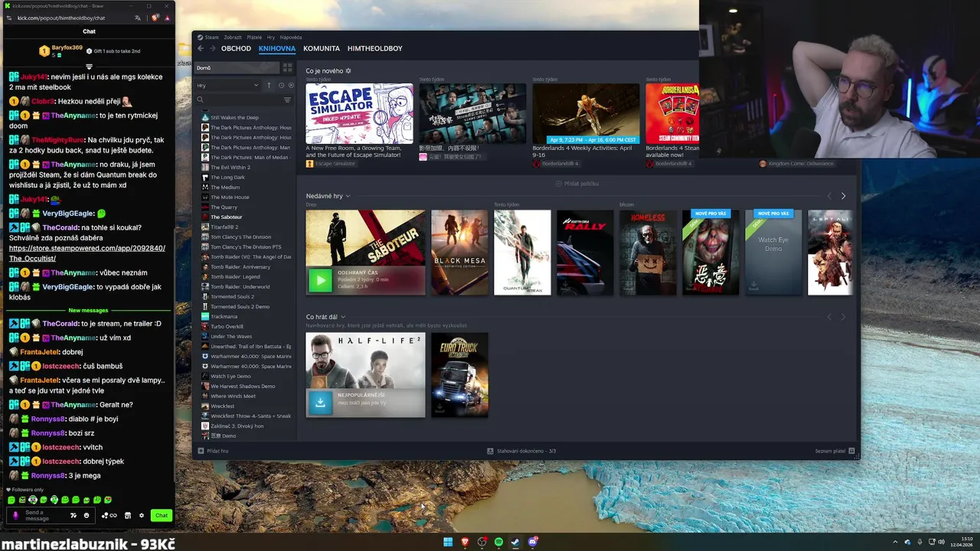Viewport: 980px width, 551px height.
Task: Open the HIMTHEOLDBOY profile tab
Action: 375,48
